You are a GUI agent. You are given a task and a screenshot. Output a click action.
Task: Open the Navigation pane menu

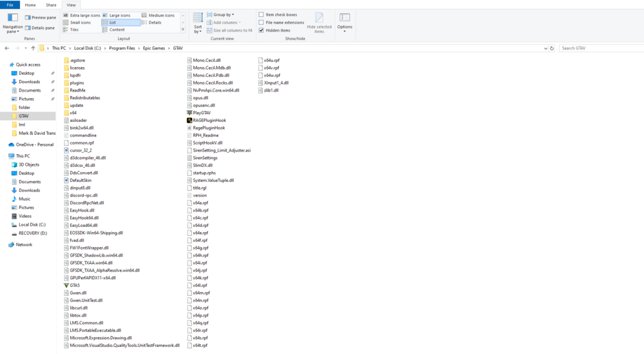coord(12,23)
